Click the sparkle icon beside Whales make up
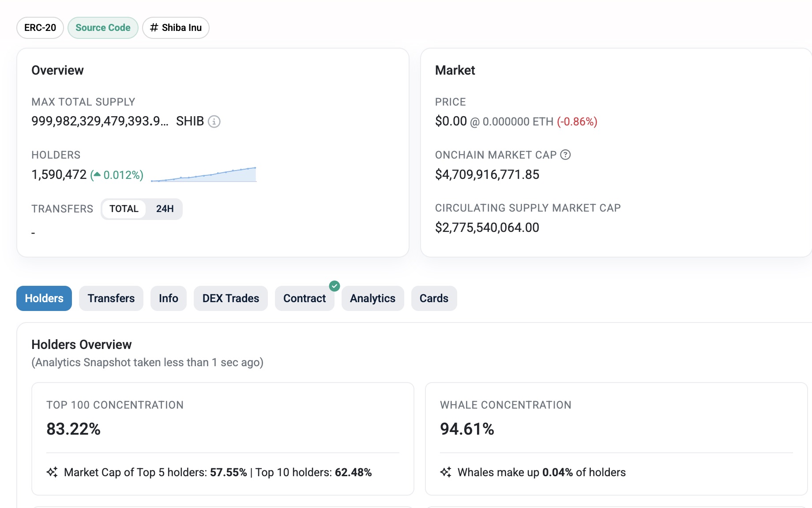This screenshot has height=508, width=812. point(446,472)
